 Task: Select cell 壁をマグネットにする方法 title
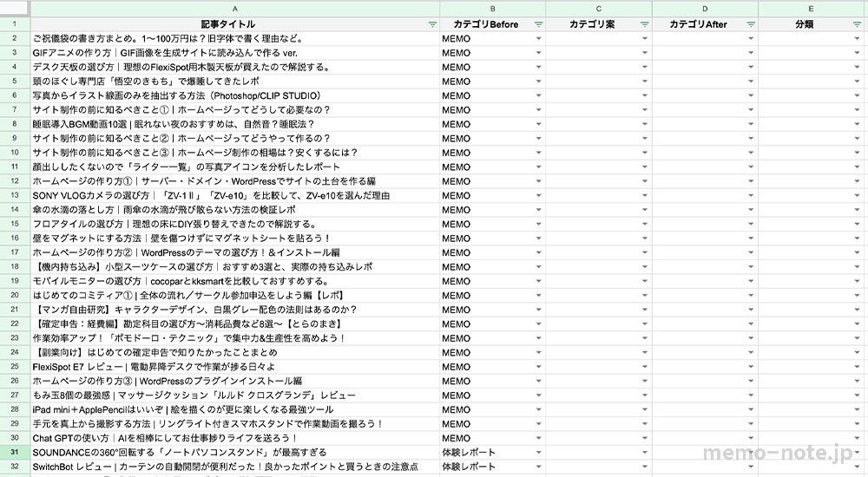click(x=235, y=238)
